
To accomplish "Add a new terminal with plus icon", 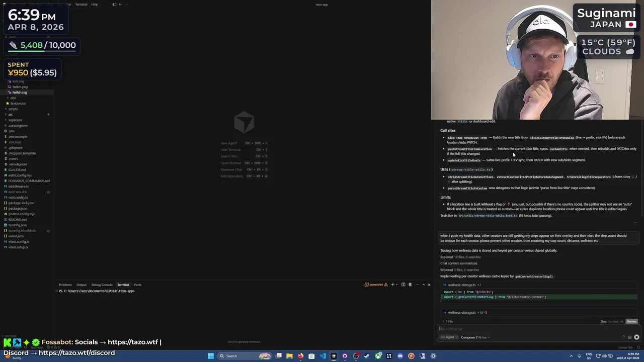I will pyautogui.click(x=393, y=285).
